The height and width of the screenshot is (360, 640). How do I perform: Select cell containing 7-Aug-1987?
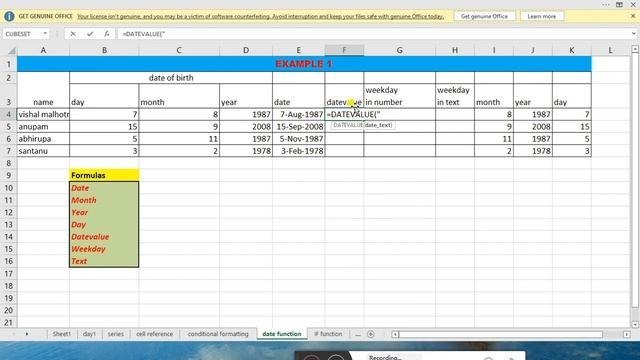pos(299,114)
